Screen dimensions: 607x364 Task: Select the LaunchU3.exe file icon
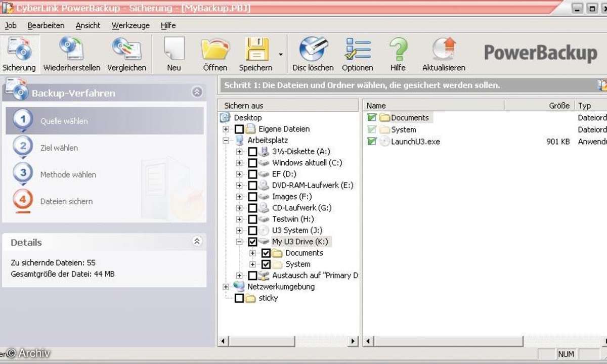[x=384, y=142]
